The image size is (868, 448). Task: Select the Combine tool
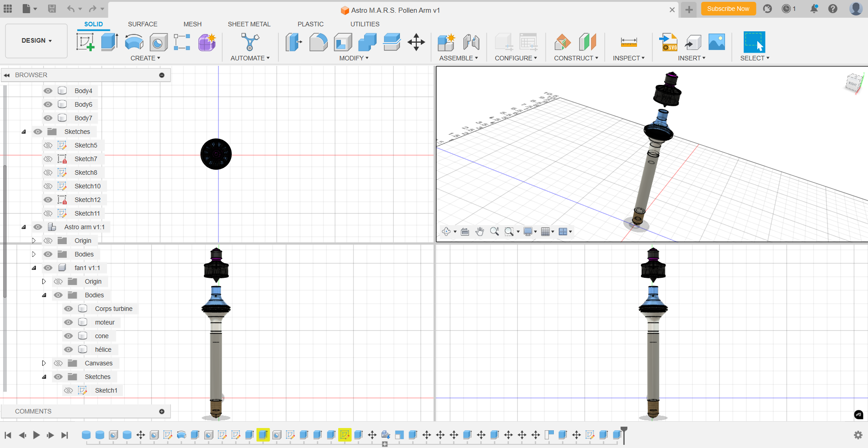point(367,42)
